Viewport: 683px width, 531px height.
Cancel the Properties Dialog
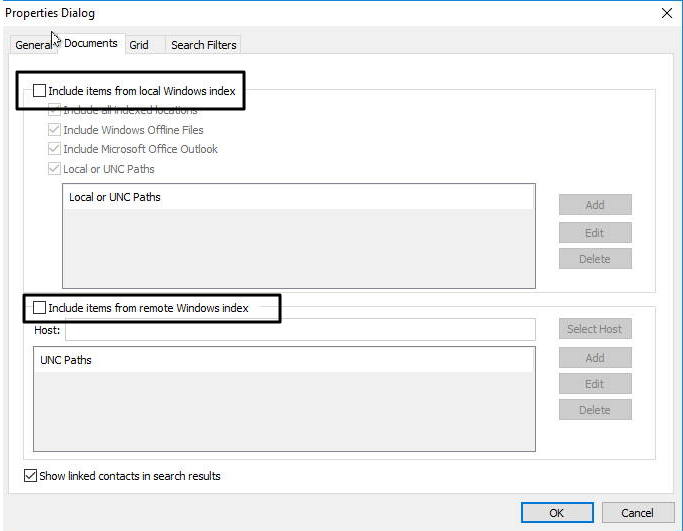click(x=637, y=513)
